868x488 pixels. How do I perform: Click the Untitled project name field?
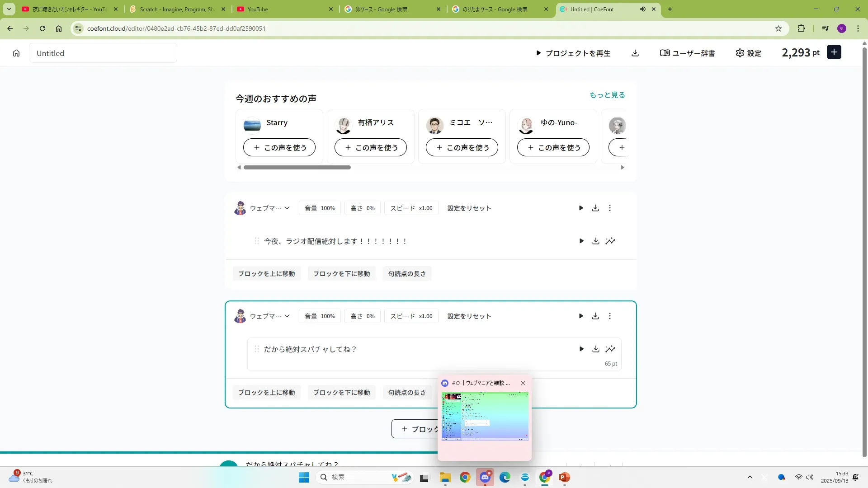click(103, 53)
